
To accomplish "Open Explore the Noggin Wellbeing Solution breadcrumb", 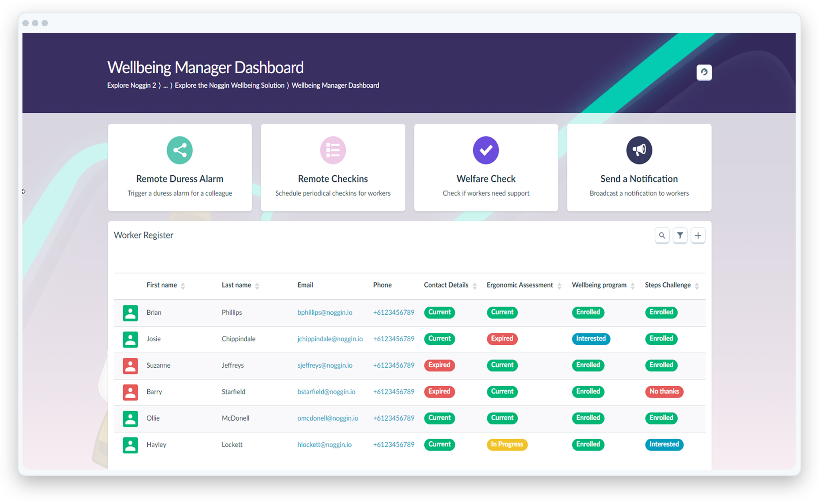I will click(229, 85).
